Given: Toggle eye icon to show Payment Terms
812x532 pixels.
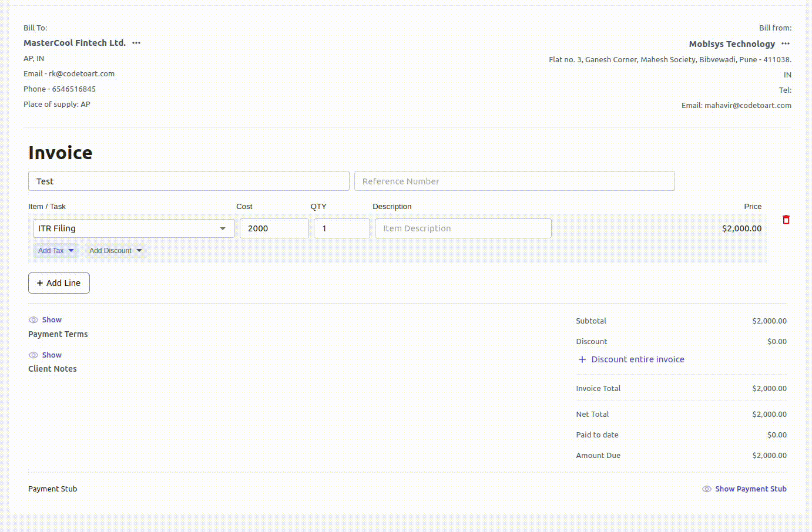Looking at the screenshot, I should pyautogui.click(x=33, y=320).
